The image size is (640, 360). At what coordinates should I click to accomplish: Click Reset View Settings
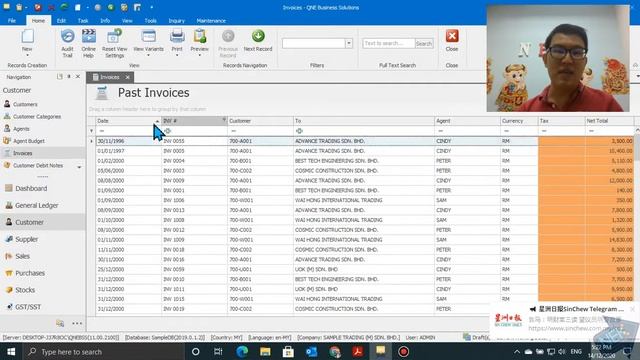click(x=114, y=43)
